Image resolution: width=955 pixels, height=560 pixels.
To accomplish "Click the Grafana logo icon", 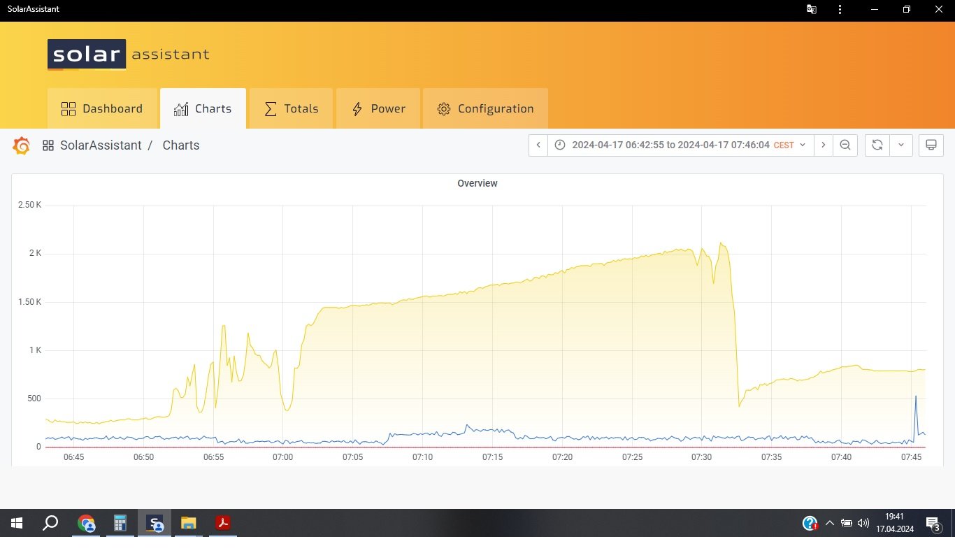I will click(22, 145).
